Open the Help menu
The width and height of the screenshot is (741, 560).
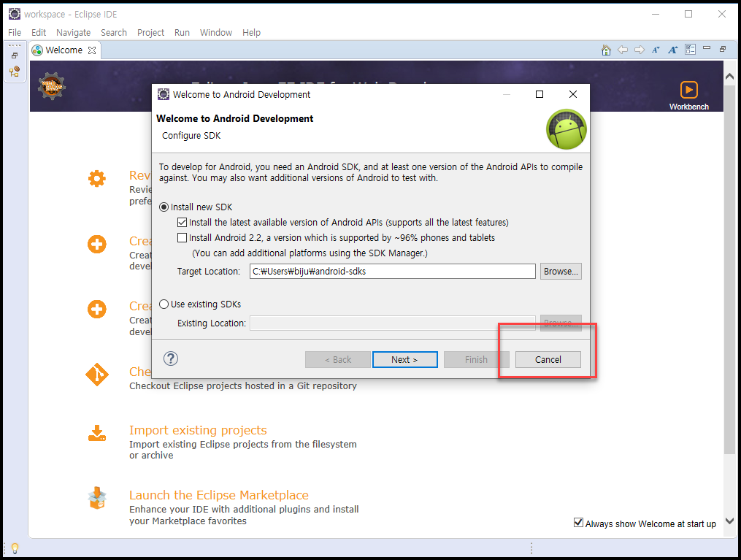click(x=251, y=33)
